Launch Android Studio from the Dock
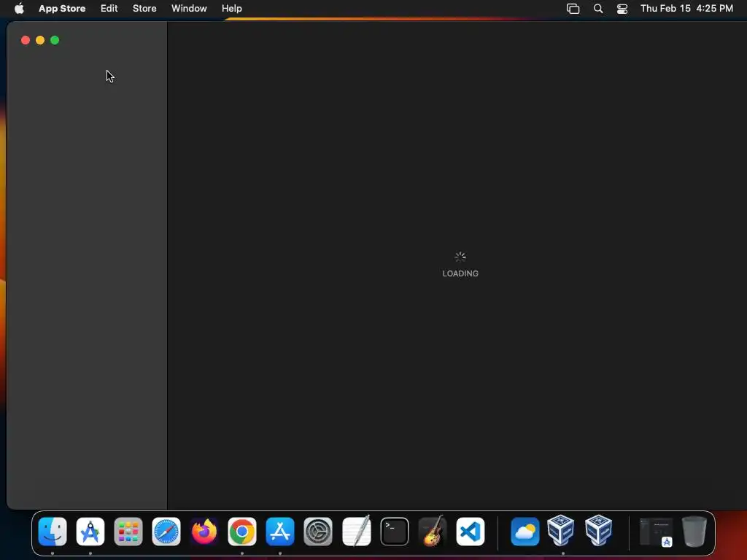The width and height of the screenshot is (747, 560). pos(90,532)
